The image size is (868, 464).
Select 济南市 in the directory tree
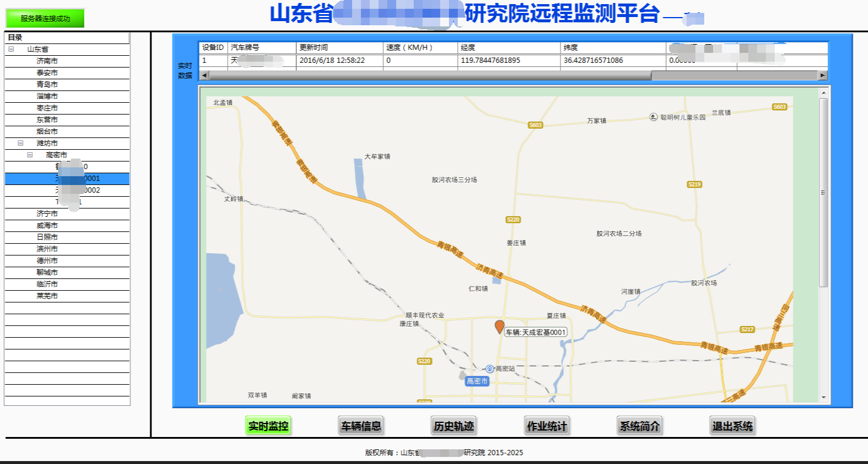point(67,61)
